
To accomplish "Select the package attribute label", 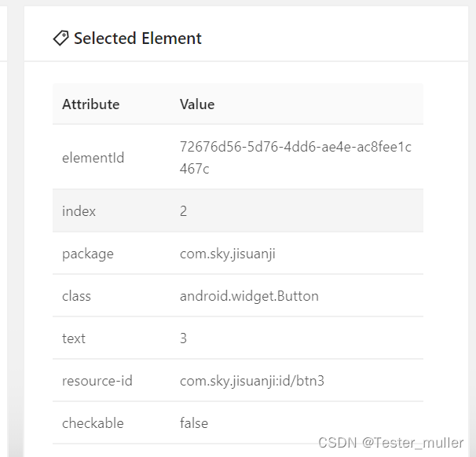I will pos(87,254).
